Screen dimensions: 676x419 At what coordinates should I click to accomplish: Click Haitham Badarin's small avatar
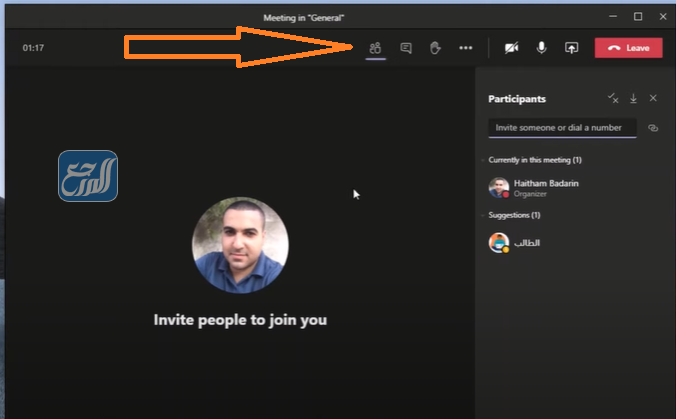(498, 187)
